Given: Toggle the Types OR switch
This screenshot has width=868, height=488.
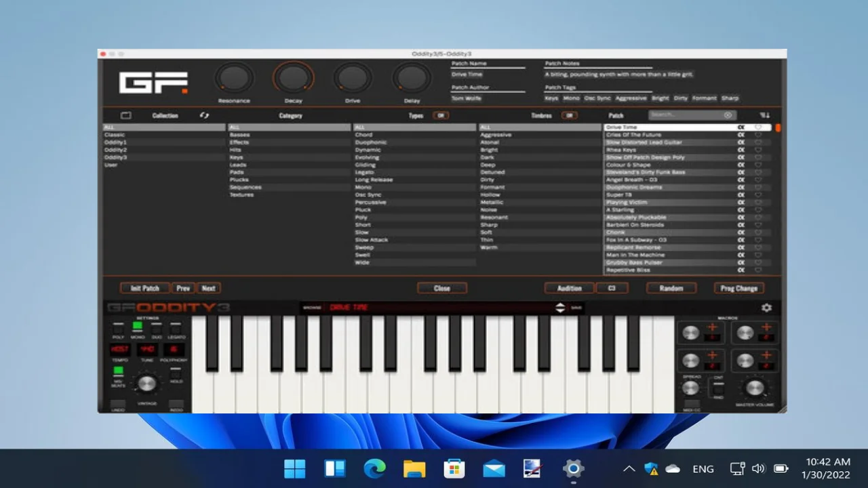Looking at the screenshot, I should (x=441, y=116).
